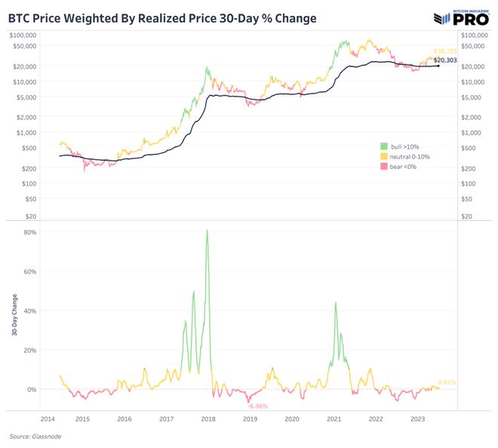Click the 80% y-axis tick label

click(30, 232)
